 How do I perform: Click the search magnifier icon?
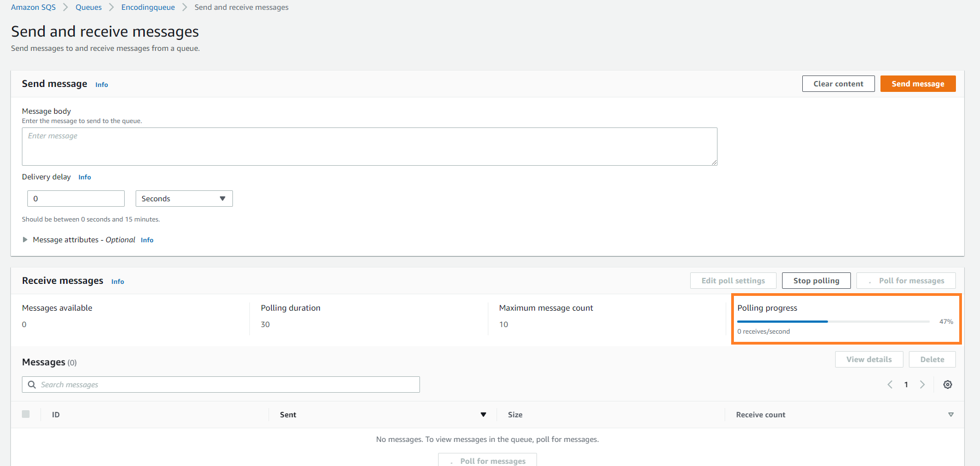32,385
